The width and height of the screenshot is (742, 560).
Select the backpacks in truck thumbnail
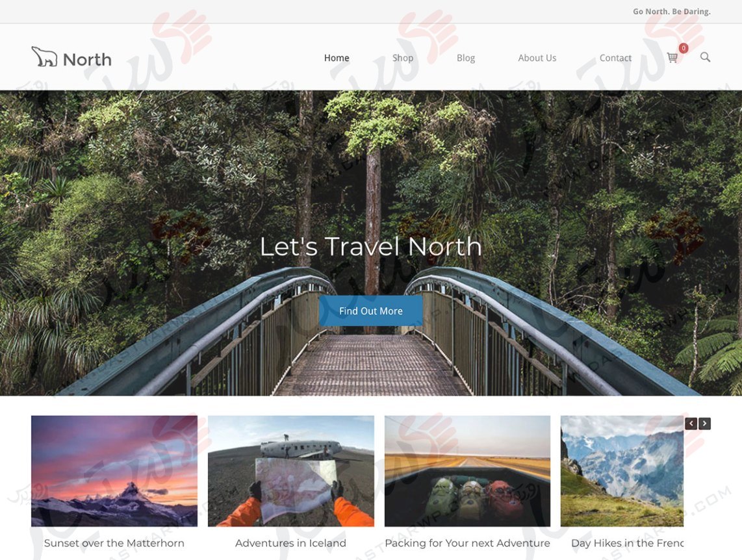(x=468, y=471)
